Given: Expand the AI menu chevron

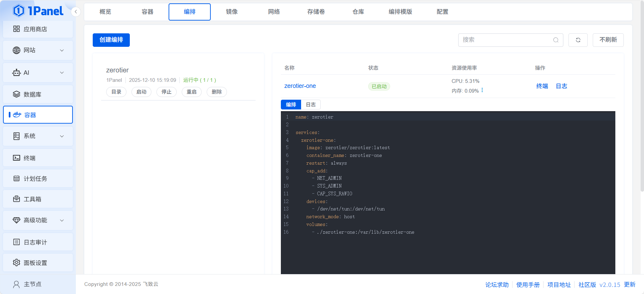Looking at the screenshot, I should click(62, 73).
